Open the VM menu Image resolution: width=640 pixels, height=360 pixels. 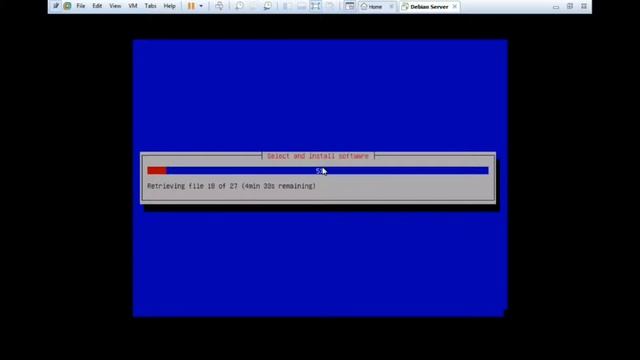tap(133, 6)
